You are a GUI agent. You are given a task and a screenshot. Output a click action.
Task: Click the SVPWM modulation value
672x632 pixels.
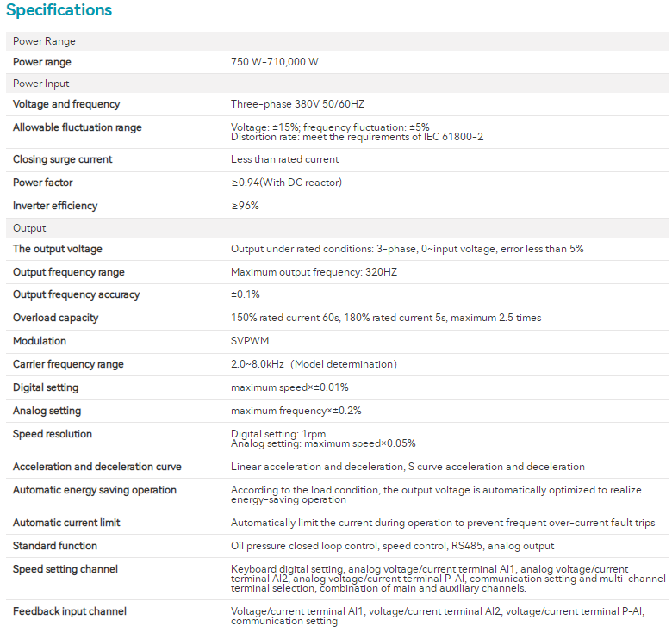[x=246, y=341]
